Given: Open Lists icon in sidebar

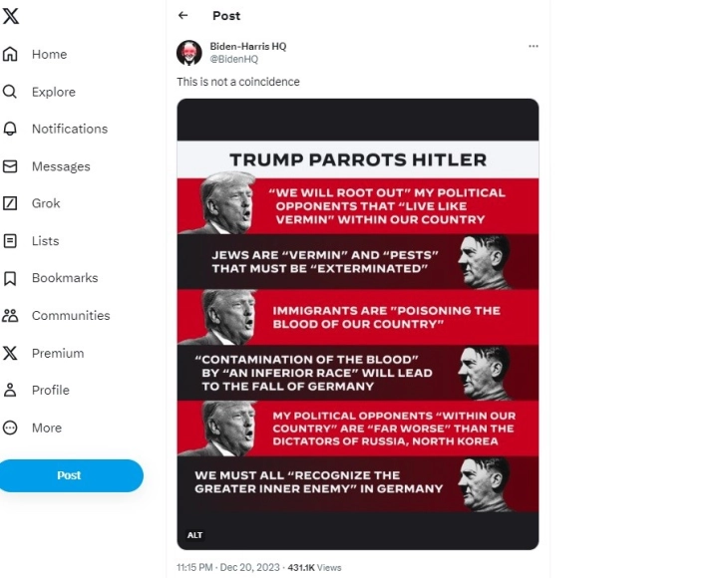Looking at the screenshot, I should pos(10,241).
